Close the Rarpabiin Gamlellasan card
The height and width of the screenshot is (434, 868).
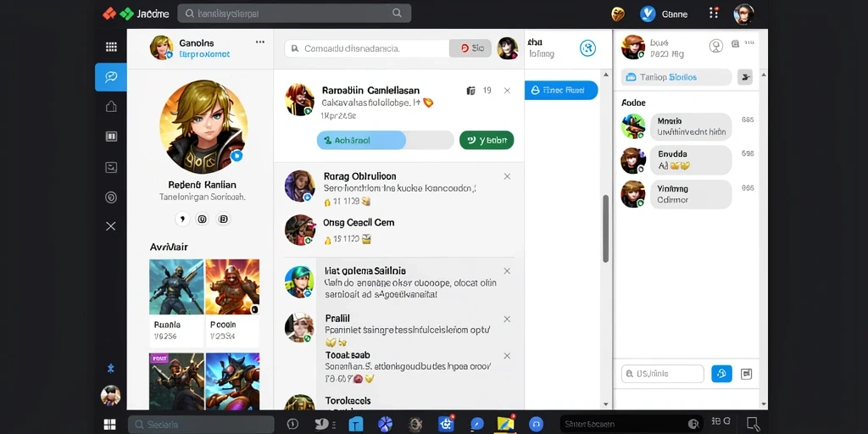pyautogui.click(x=507, y=90)
